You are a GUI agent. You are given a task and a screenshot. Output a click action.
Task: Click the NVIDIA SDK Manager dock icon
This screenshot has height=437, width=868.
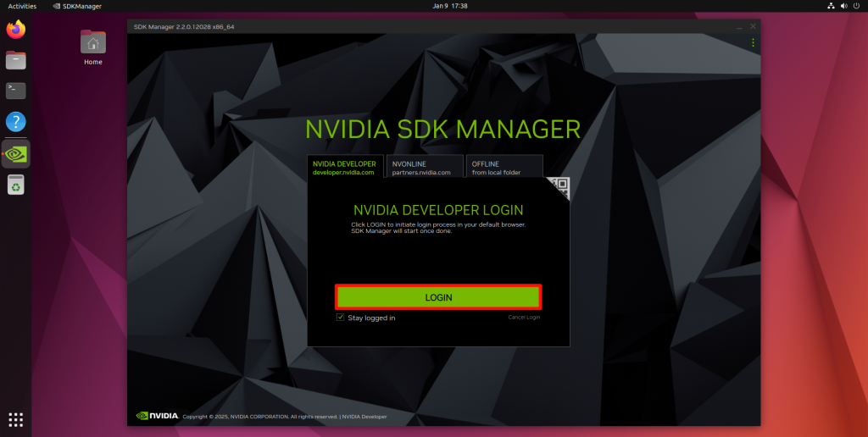coord(16,153)
